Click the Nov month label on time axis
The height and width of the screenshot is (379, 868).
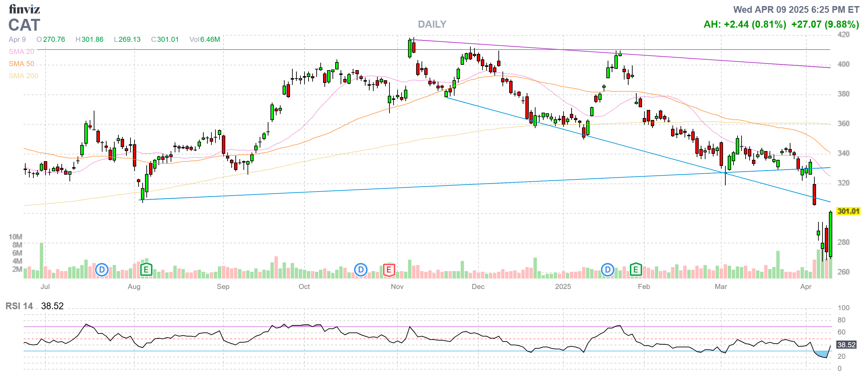(397, 287)
